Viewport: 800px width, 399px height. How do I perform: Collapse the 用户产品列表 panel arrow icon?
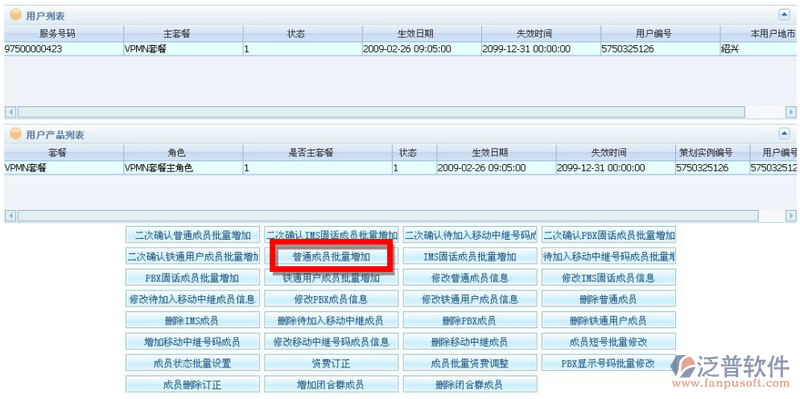pyautogui.click(x=784, y=134)
